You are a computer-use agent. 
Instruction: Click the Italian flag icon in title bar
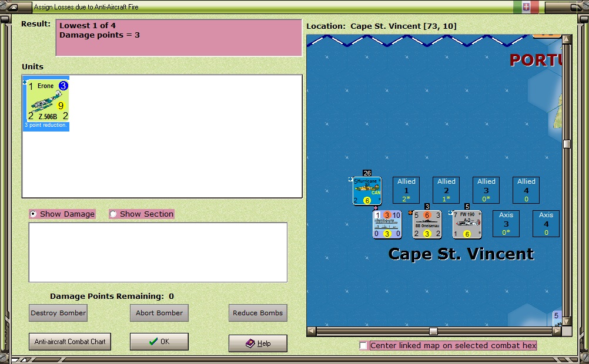tap(526, 7)
